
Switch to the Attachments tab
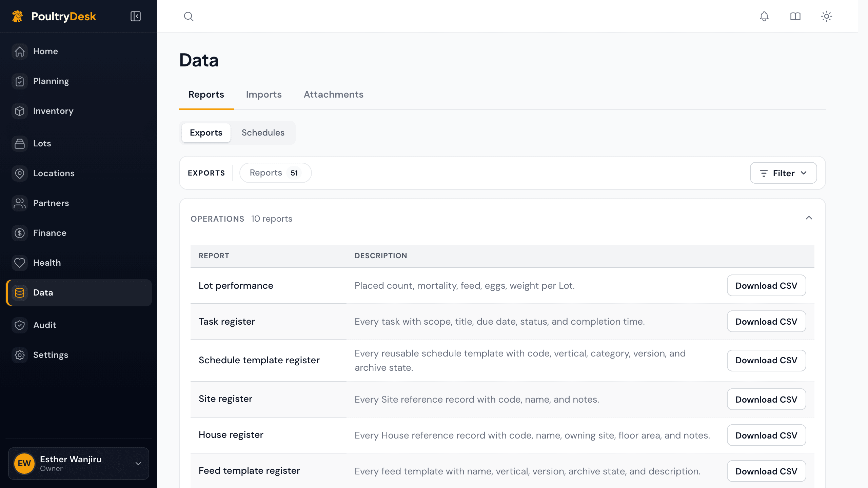tap(334, 95)
